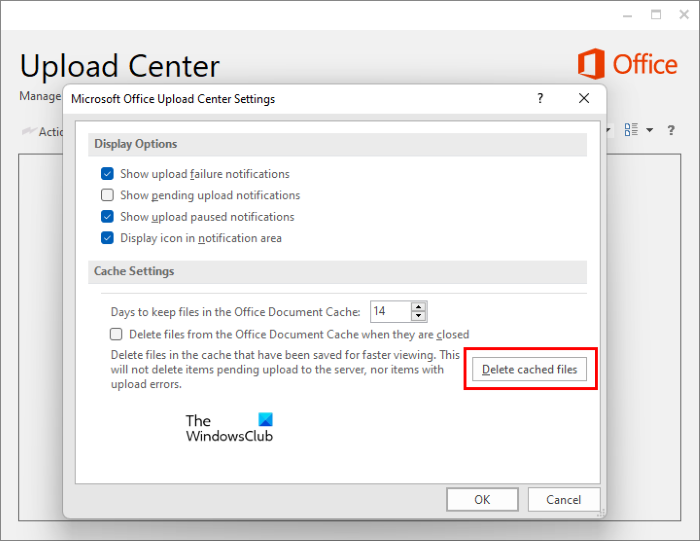Screen dimensions: 700x541
Task: Toggle Show upload paused notifications checkbox
Action: point(107,216)
